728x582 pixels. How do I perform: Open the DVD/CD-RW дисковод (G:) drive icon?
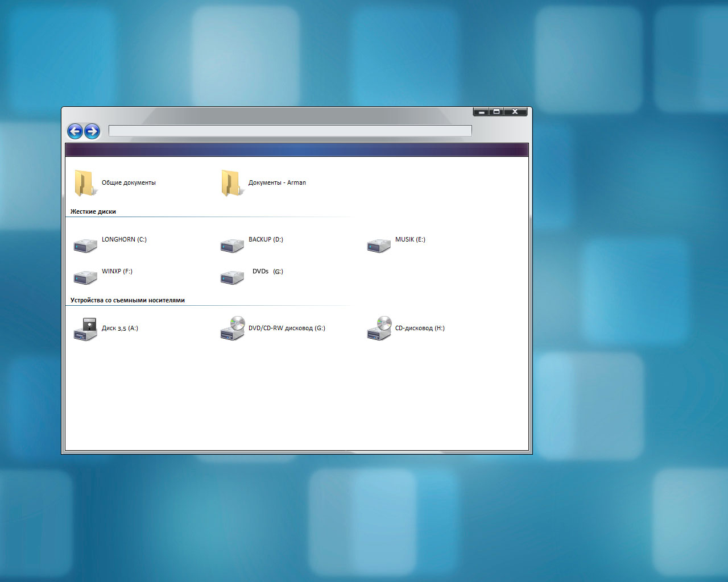[x=232, y=329]
